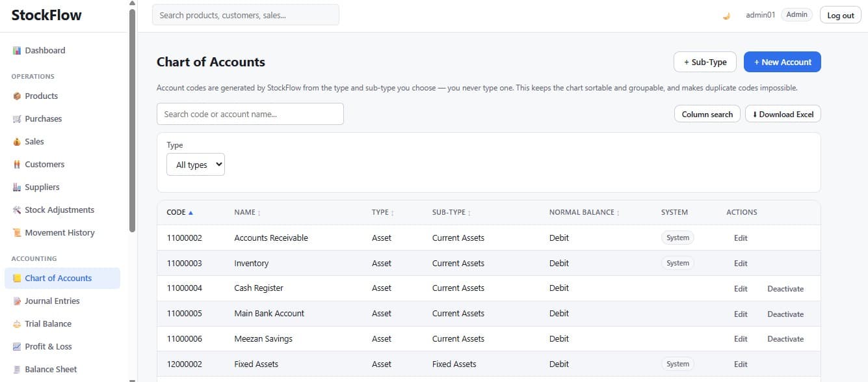Click the System badge on Fixed Assets row
The image size is (868, 382).
[677, 364]
